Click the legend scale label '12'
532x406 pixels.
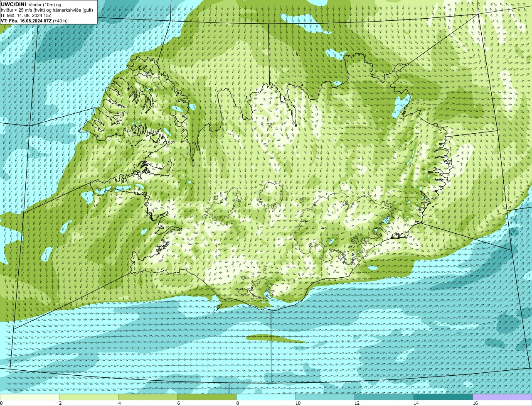(x=357, y=403)
